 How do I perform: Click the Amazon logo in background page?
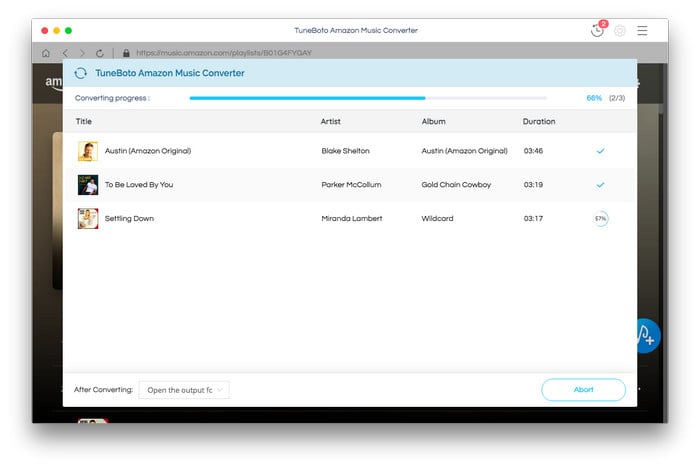point(54,83)
